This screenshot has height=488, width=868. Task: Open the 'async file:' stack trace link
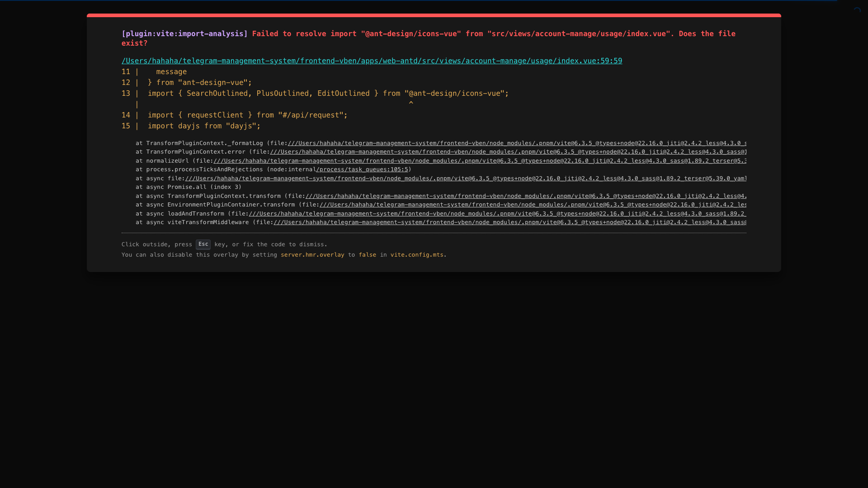(466, 178)
